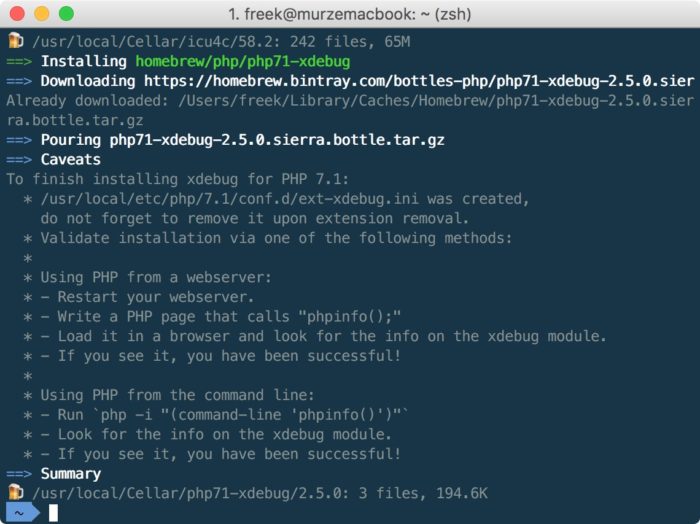Click the blue arrow before Installing line
The height and width of the screenshot is (524, 700).
tap(19, 61)
